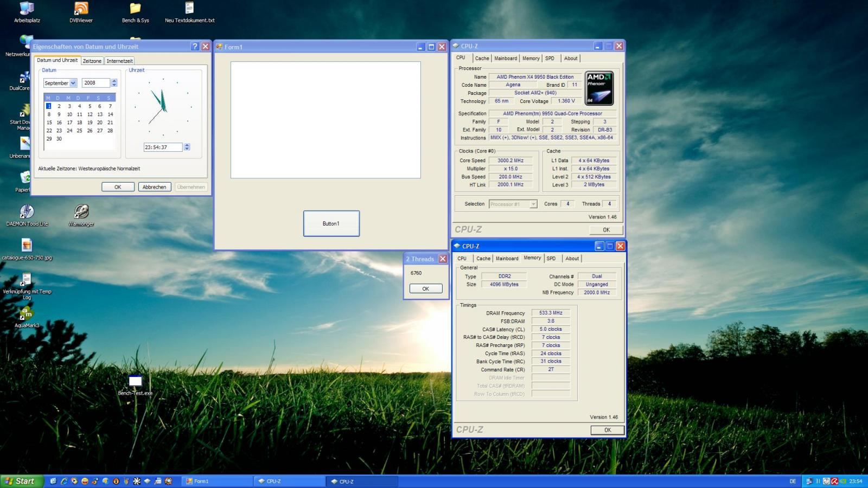Select the AquaMark3 desktop icon
868x488 pixels.
point(27,317)
